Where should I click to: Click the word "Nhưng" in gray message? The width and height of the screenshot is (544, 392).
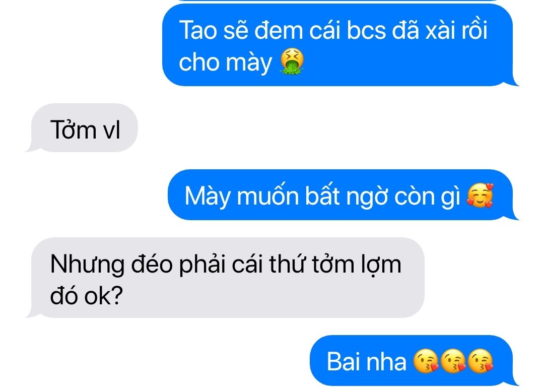87,265
